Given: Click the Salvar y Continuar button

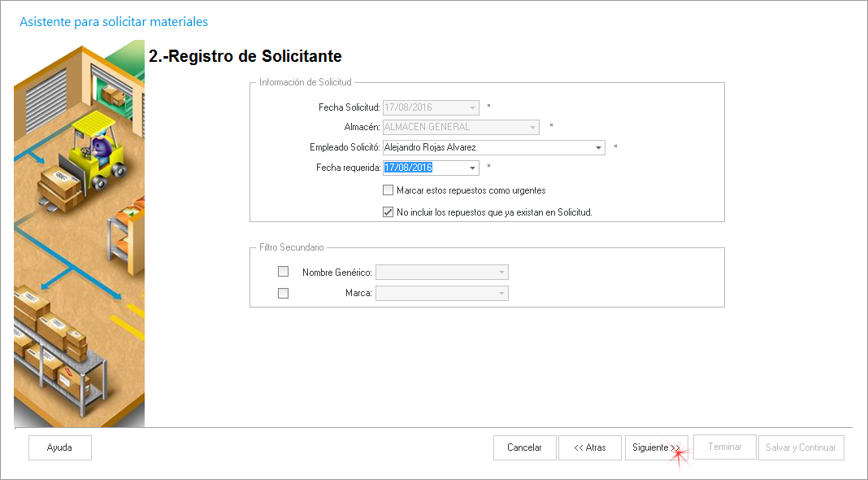Looking at the screenshot, I should [x=801, y=447].
